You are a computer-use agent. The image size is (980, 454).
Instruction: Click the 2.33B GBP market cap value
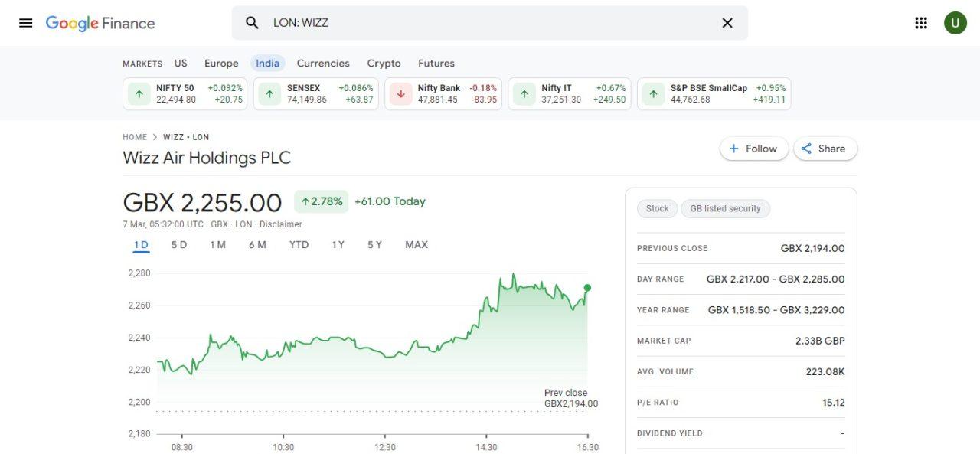pos(820,341)
